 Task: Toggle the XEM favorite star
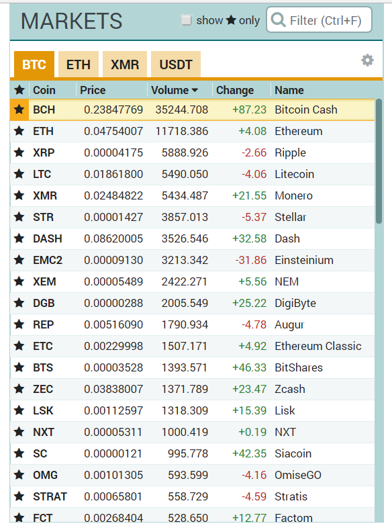click(19, 281)
